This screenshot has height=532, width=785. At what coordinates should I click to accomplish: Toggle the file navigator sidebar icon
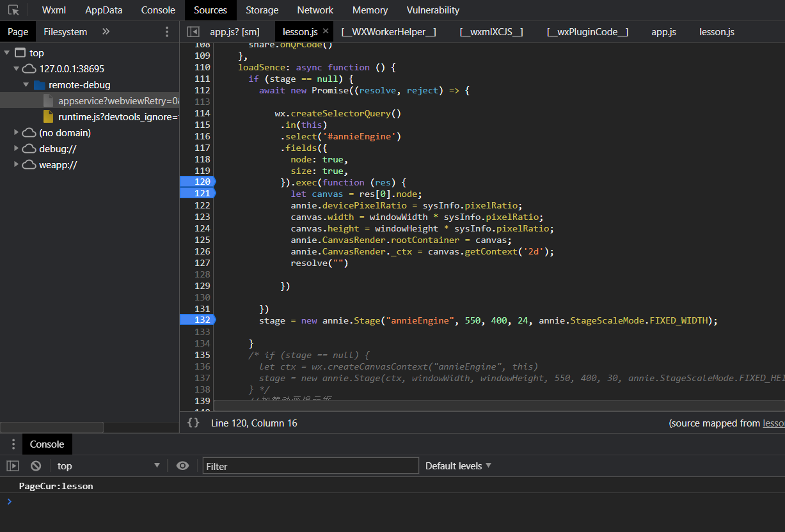pos(193,31)
